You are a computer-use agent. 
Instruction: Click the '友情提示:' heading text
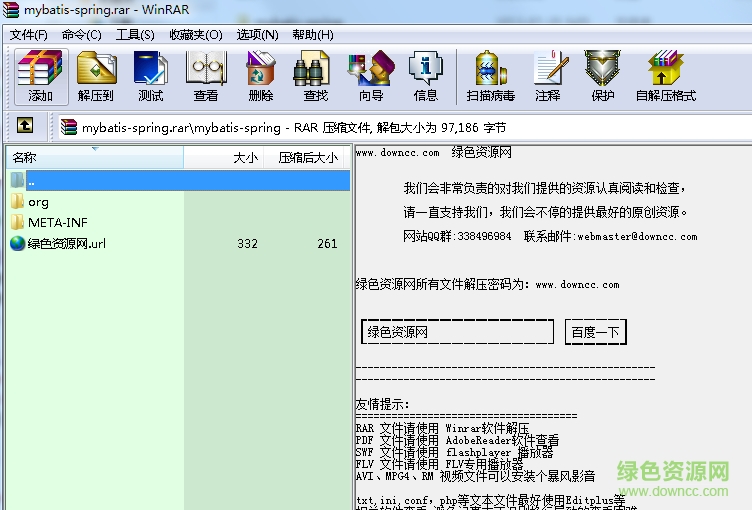tap(382, 404)
